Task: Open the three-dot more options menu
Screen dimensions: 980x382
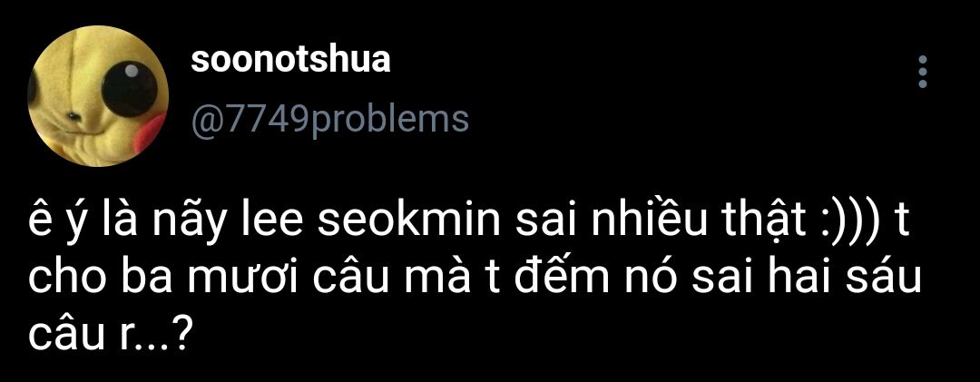Action: tap(923, 72)
